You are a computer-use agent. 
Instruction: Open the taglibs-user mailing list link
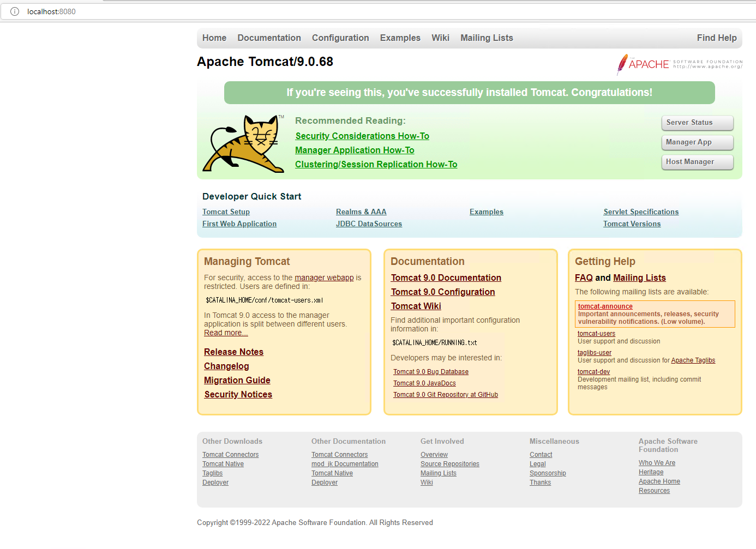pyautogui.click(x=595, y=353)
